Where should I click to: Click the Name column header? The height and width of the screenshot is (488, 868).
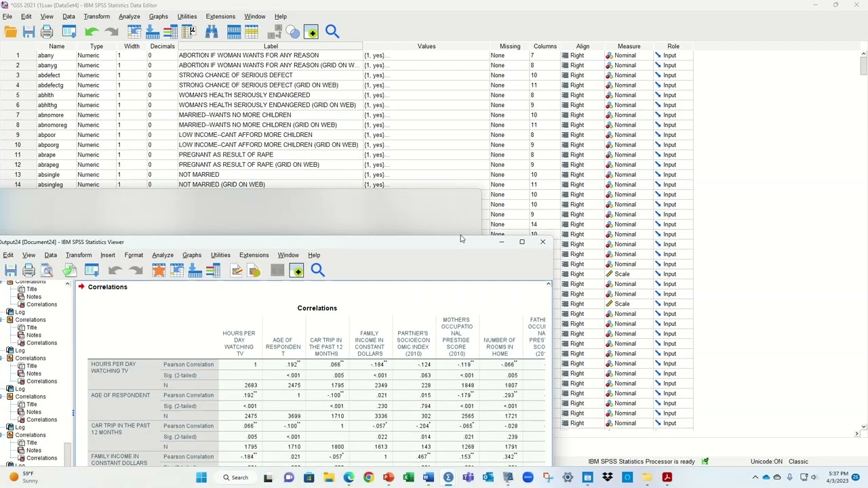pos(56,46)
